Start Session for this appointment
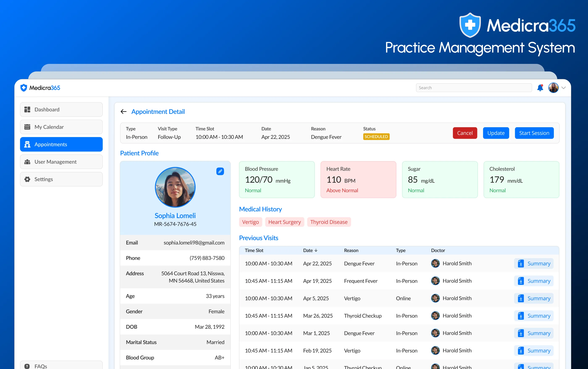The width and height of the screenshot is (588, 369). point(534,133)
